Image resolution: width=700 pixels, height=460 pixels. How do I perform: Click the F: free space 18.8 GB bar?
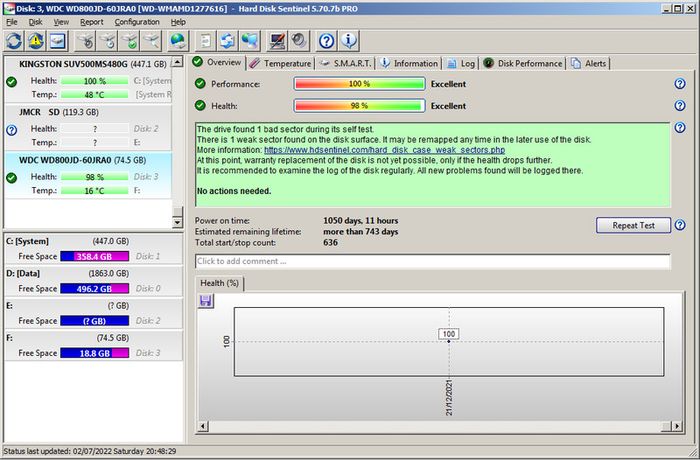coord(94,353)
